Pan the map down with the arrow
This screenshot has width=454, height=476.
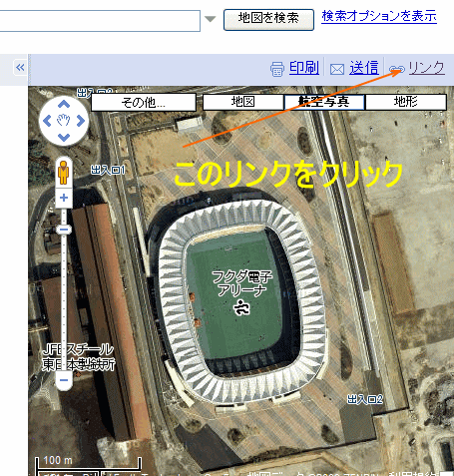click(64, 137)
